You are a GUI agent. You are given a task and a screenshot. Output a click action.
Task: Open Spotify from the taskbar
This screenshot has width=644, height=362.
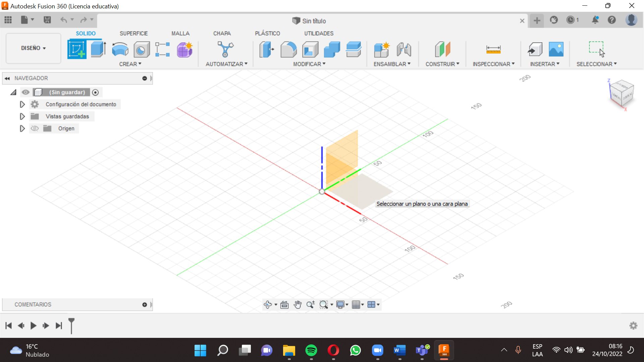pyautogui.click(x=311, y=350)
